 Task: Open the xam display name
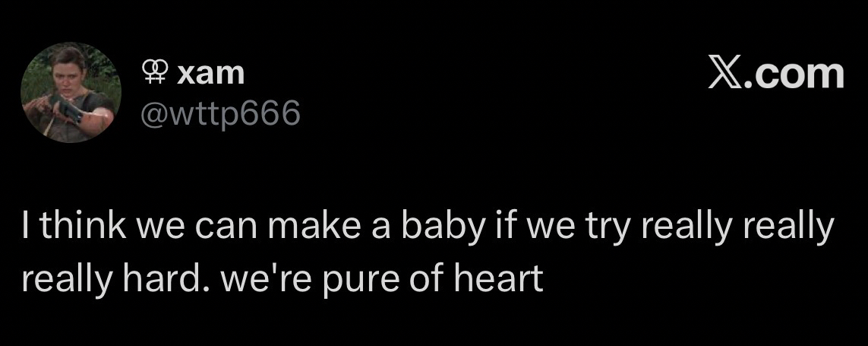click(x=210, y=74)
